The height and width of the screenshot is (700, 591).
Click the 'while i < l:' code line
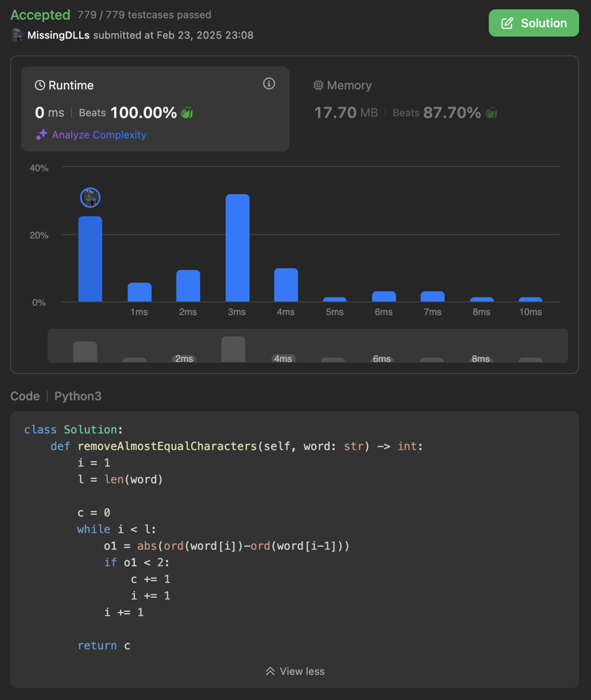click(117, 529)
